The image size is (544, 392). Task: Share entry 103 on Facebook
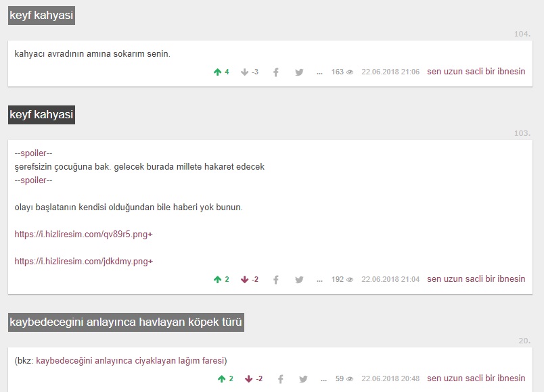(x=276, y=279)
